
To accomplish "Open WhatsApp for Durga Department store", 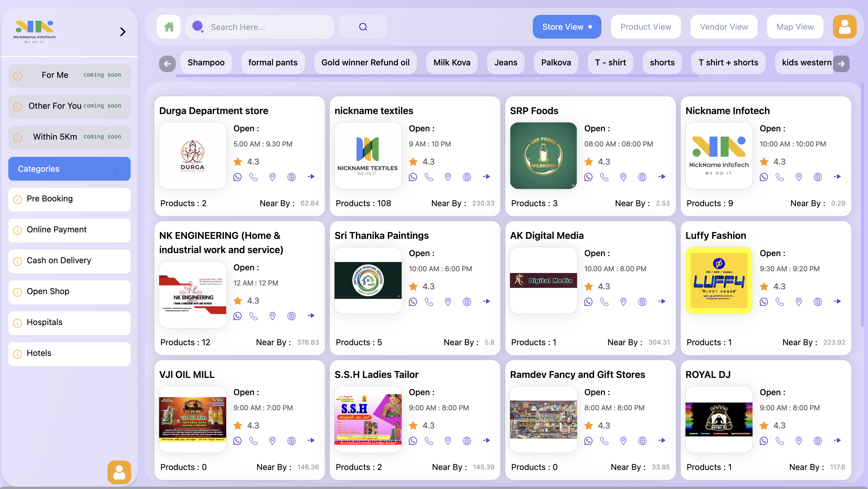I will [237, 177].
